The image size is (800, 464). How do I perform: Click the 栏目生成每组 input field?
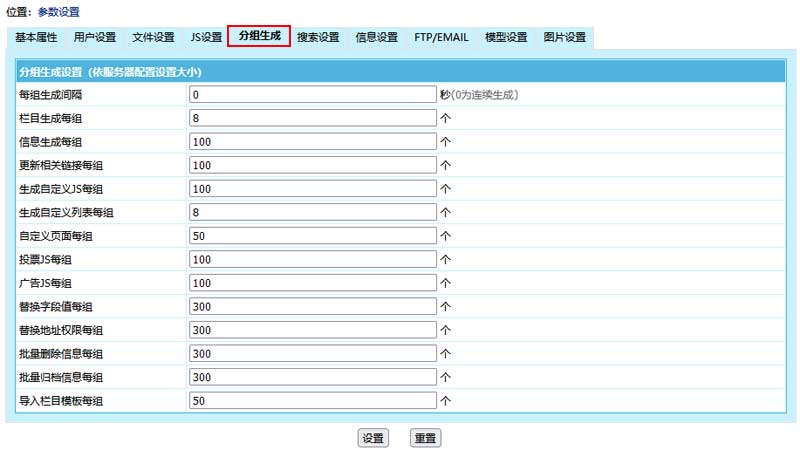click(312, 118)
